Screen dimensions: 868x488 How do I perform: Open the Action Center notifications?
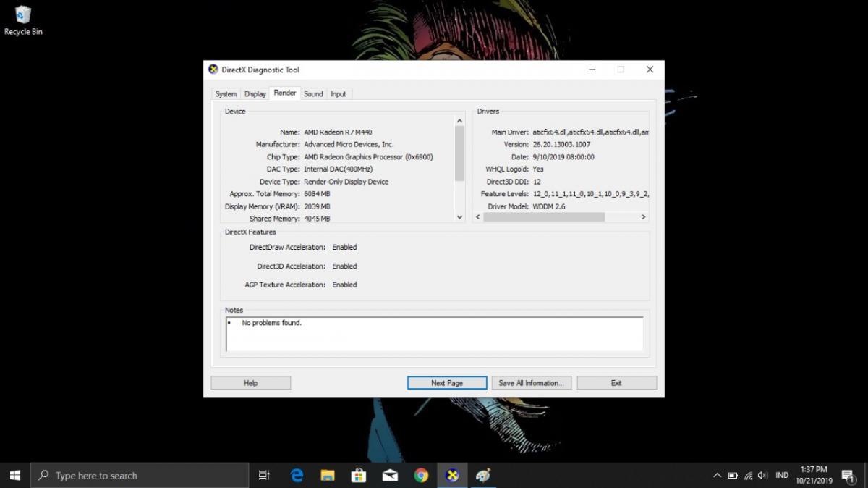coord(848,476)
